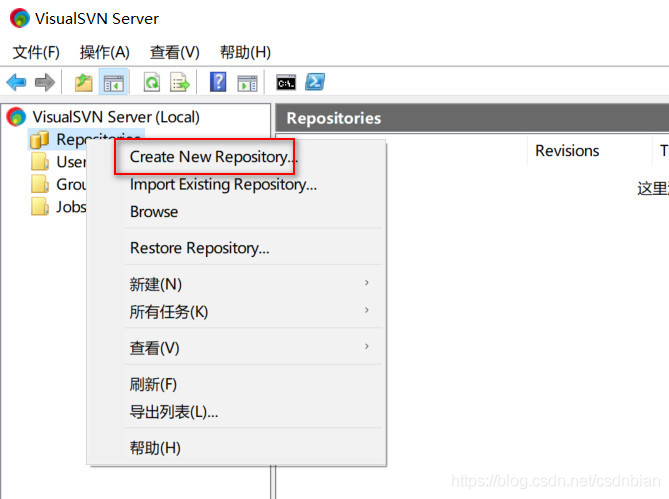
Task: Click the blue Back arrow toolbar icon
Action: pyautogui.click(x=16, y=82)
